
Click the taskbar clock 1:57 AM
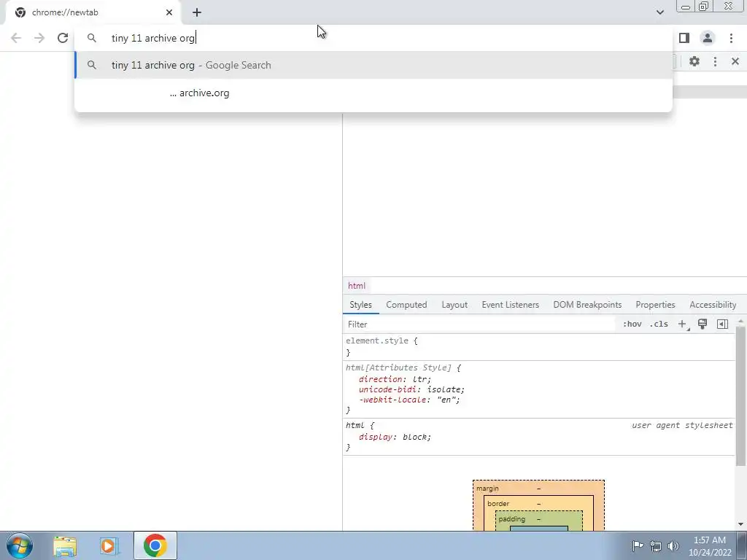coord(709,546)
